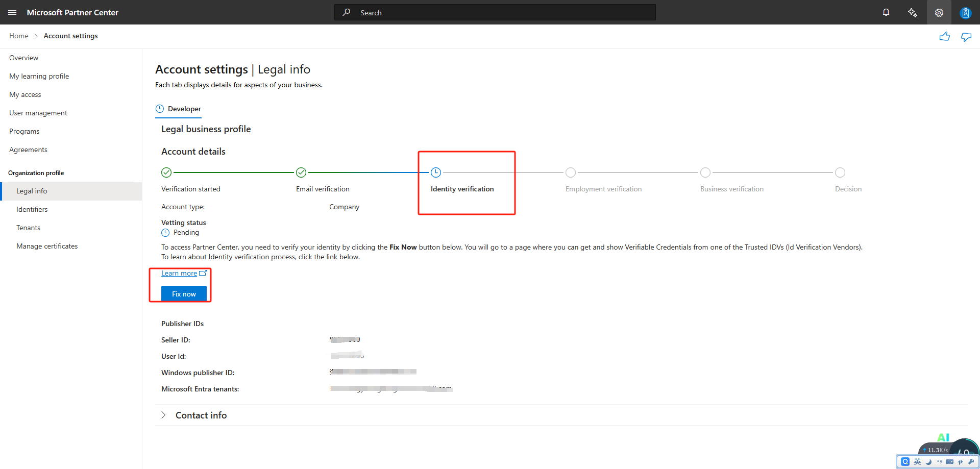Viewport: 980px width, 469px height.
Task: Open Learn more link
Action: (x=179, y=273)
